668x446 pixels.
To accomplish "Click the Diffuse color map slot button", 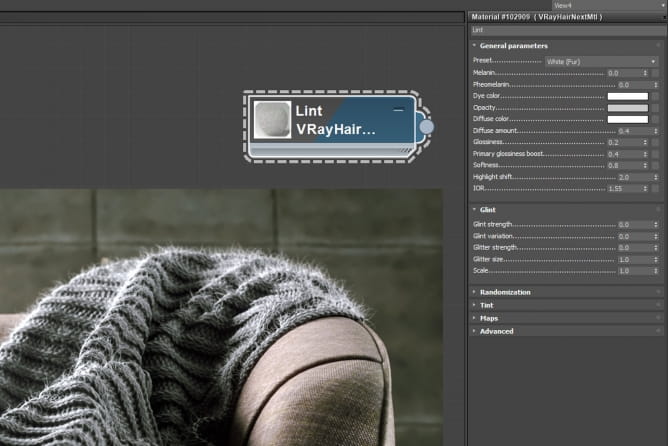I will click(x=655, y=119).
